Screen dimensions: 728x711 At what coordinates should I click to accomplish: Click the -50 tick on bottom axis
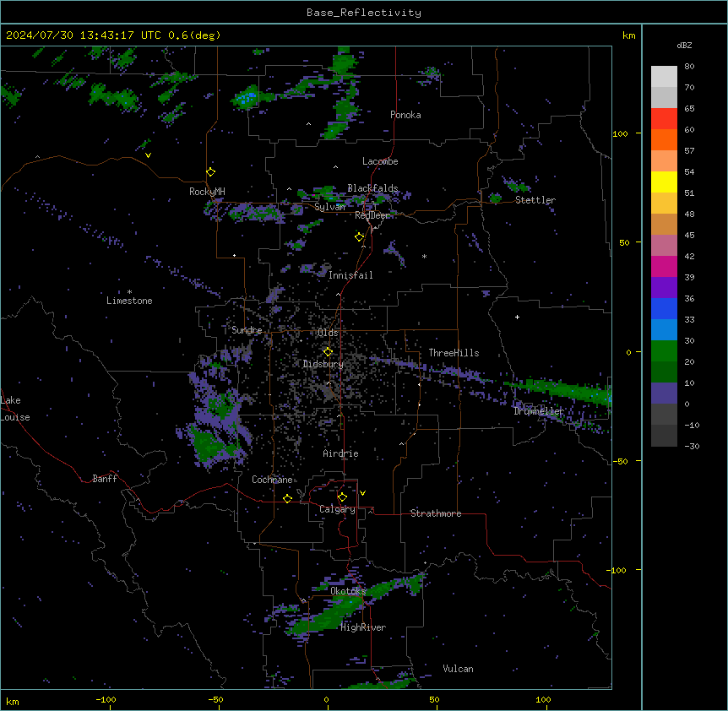[215, 699]
